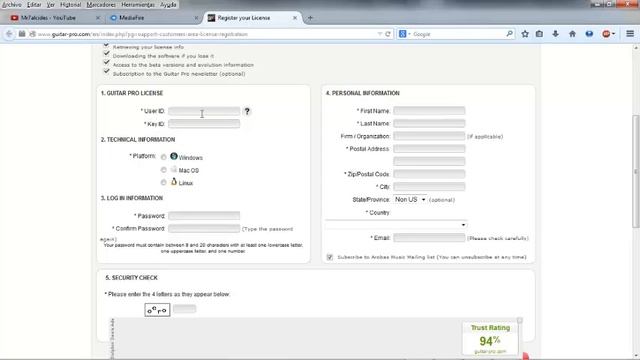Click the User ID input field
640x360 pixels.
click(204, 111)
